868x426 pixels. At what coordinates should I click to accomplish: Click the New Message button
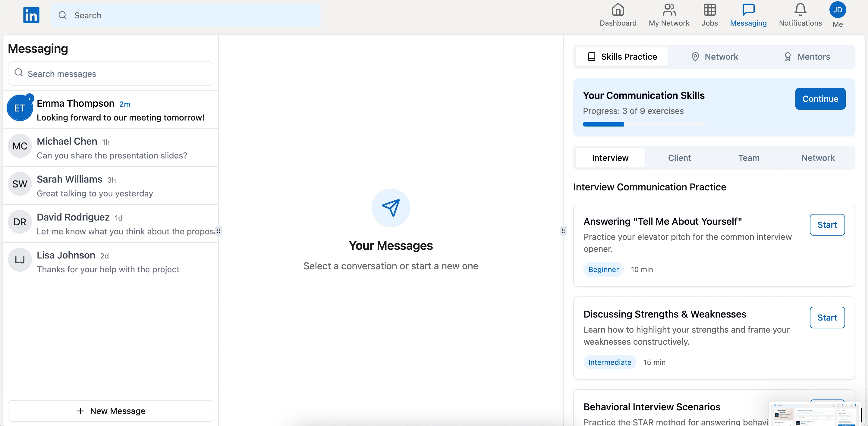pyautogui.click(x=111, y=411)
